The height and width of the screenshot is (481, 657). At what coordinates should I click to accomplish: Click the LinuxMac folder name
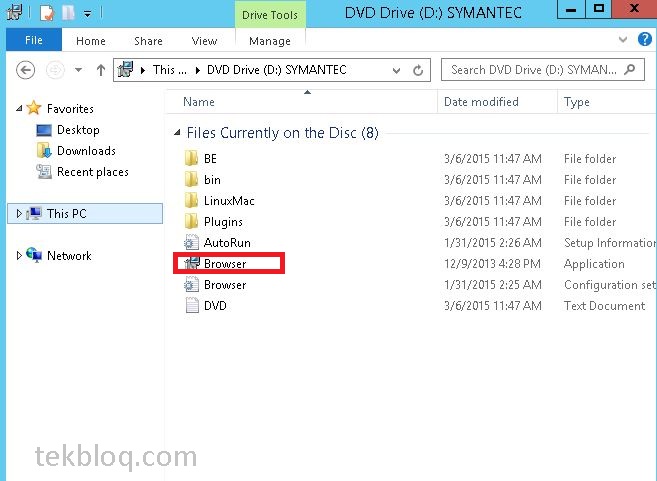coord(229,201)
